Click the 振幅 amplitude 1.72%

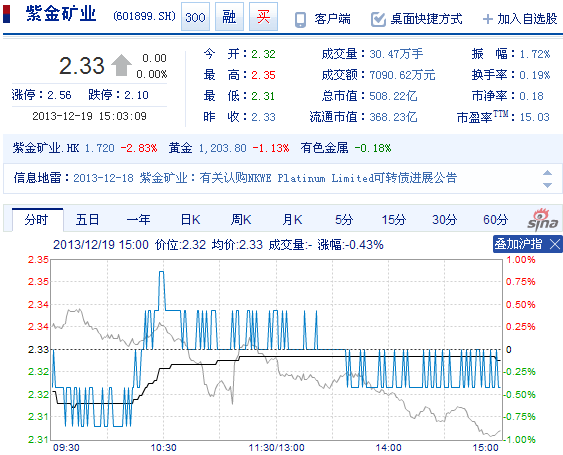tap(535, 54)
